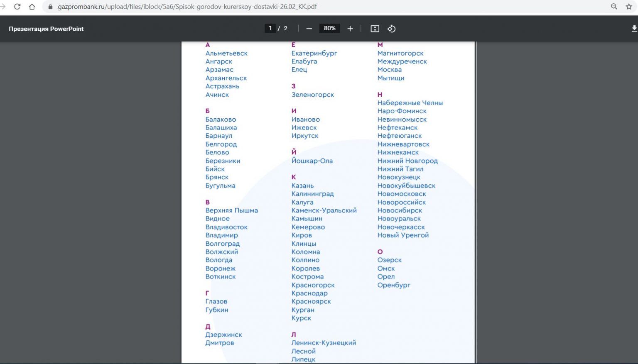Click the city Красноярск
Viewport: 638px width, 364px height.
tap(311, 301)
